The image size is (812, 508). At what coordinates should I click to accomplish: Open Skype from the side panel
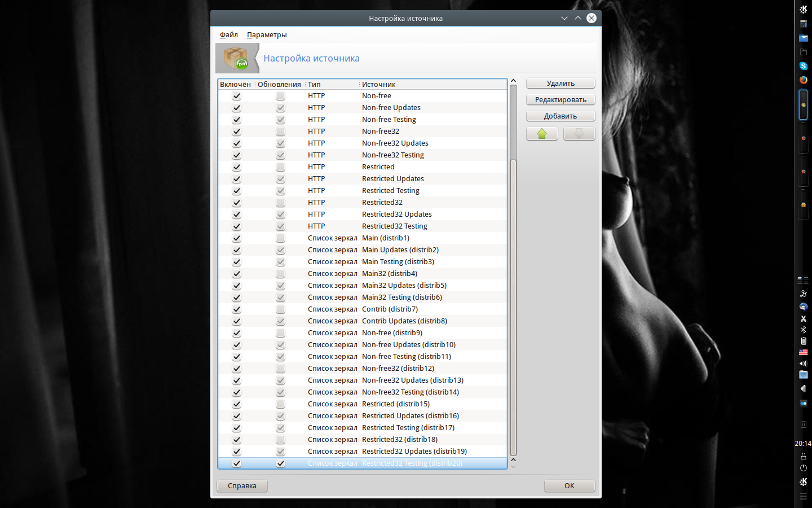coord(803,66)
